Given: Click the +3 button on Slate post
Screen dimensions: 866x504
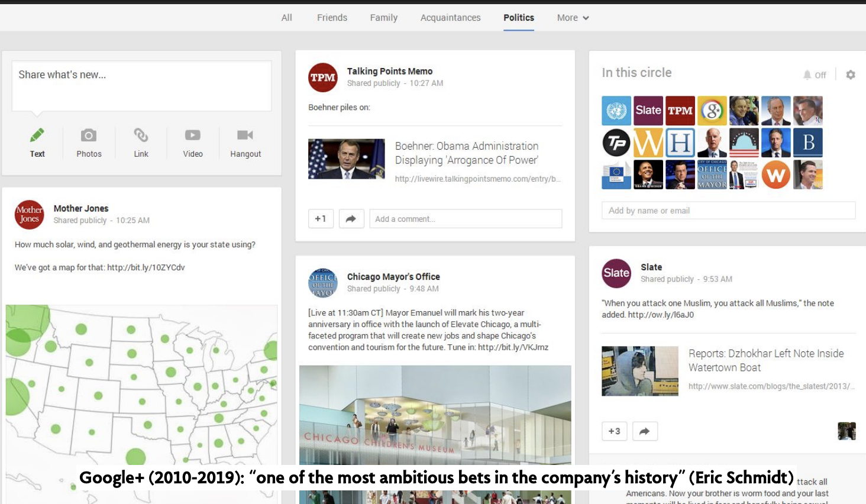Looking at the screenshot, I should pos(615,431).
